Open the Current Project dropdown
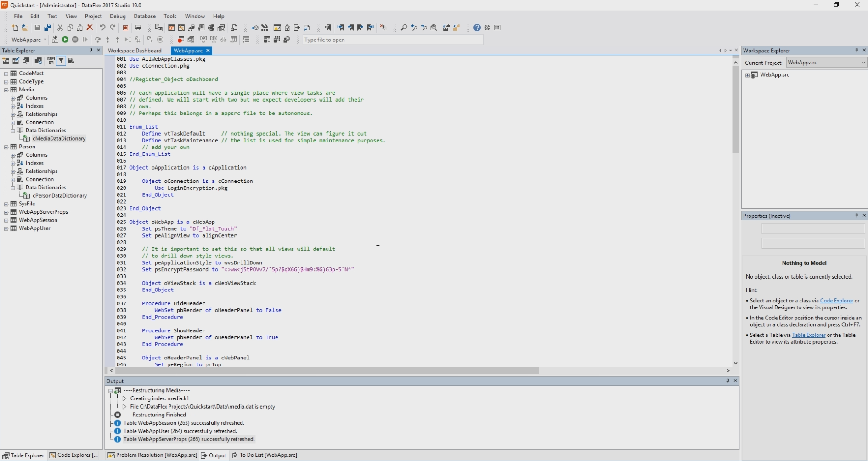Viewport: 868px width, 461px height. point(863,63)
